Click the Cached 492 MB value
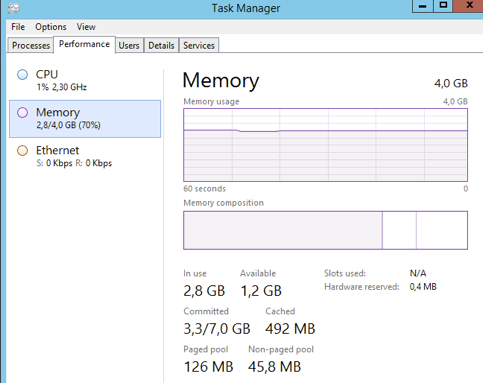 tap(290, 329)
